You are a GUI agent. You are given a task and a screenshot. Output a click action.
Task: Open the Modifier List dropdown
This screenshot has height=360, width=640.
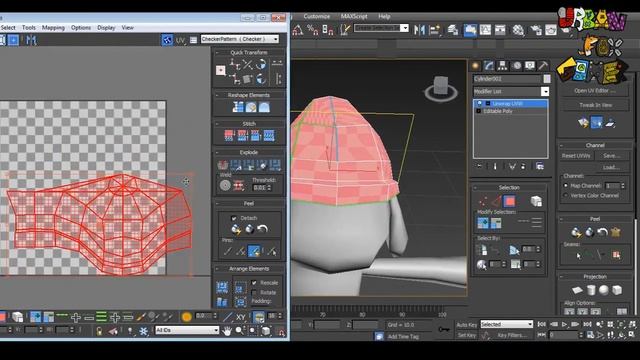[x=511, y=91]
